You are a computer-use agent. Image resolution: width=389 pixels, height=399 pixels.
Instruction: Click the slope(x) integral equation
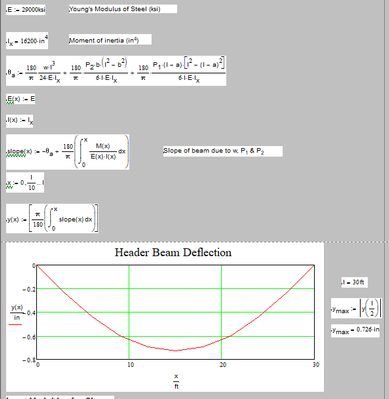[67, 152]
